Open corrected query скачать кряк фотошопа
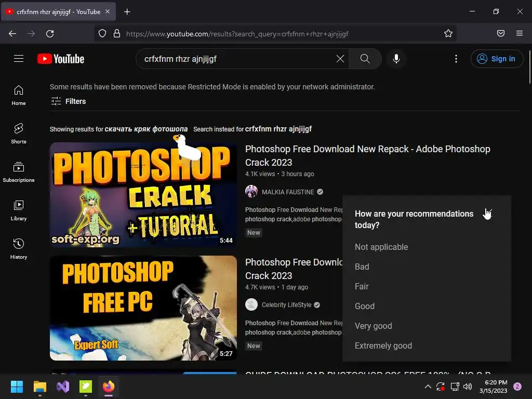The image size is (532, 399). pos(146,129)
